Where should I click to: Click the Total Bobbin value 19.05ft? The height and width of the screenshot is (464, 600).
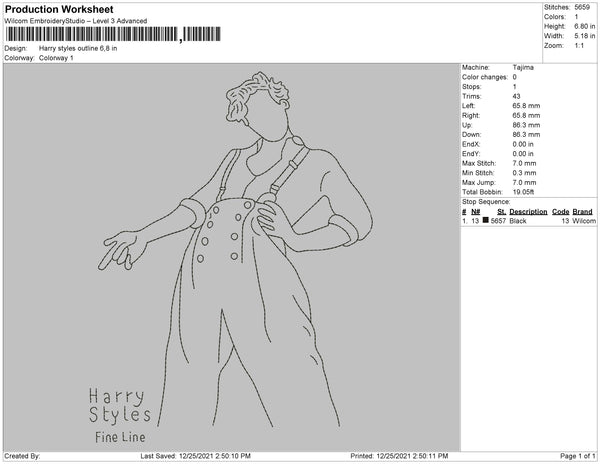pyautogui.click(x=523, y=192)
